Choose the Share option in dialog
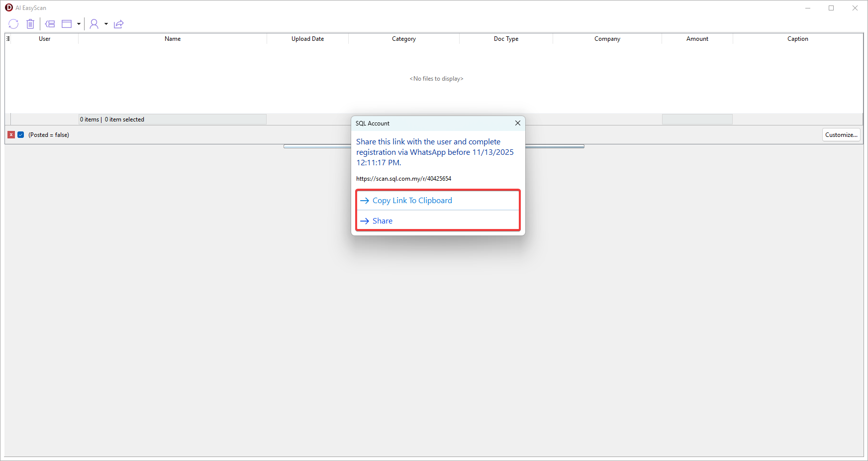 pyautogui.click(x=382, y=221)
